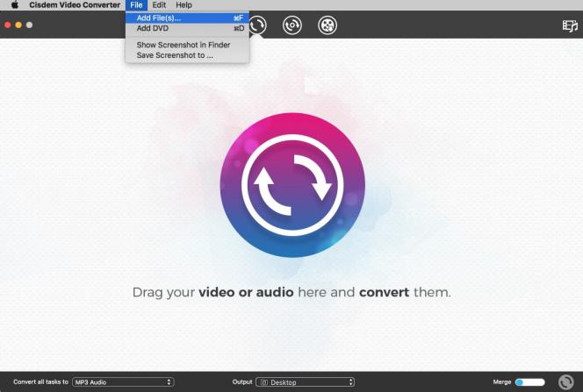Viewport: 583px width, 392px height.
Task: Open the Apple menu
Action: pyautogui.click(x=15, y=5)
